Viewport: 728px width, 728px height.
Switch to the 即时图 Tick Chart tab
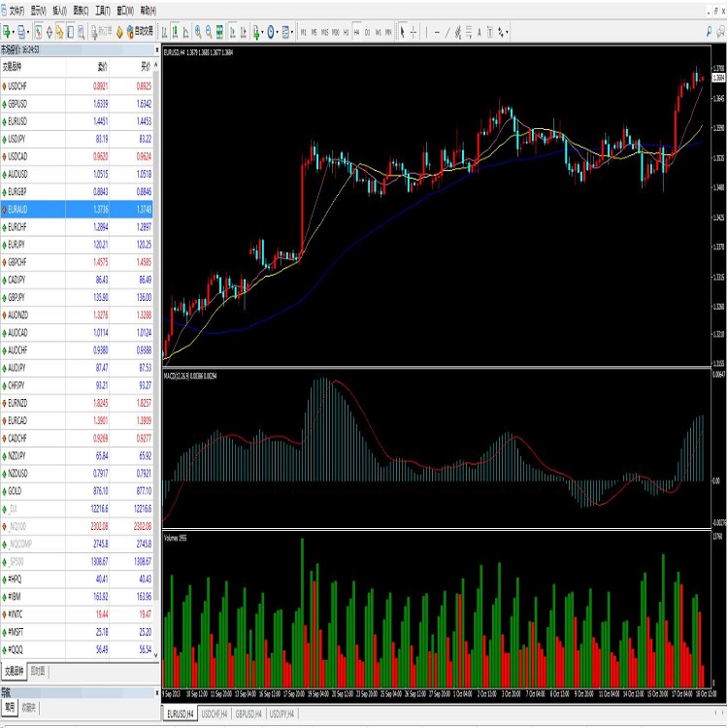[38, 671]
